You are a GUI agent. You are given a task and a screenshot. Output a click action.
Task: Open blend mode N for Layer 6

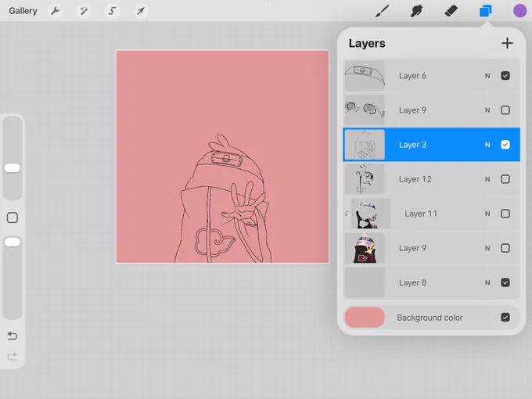[x=487, y=76]
